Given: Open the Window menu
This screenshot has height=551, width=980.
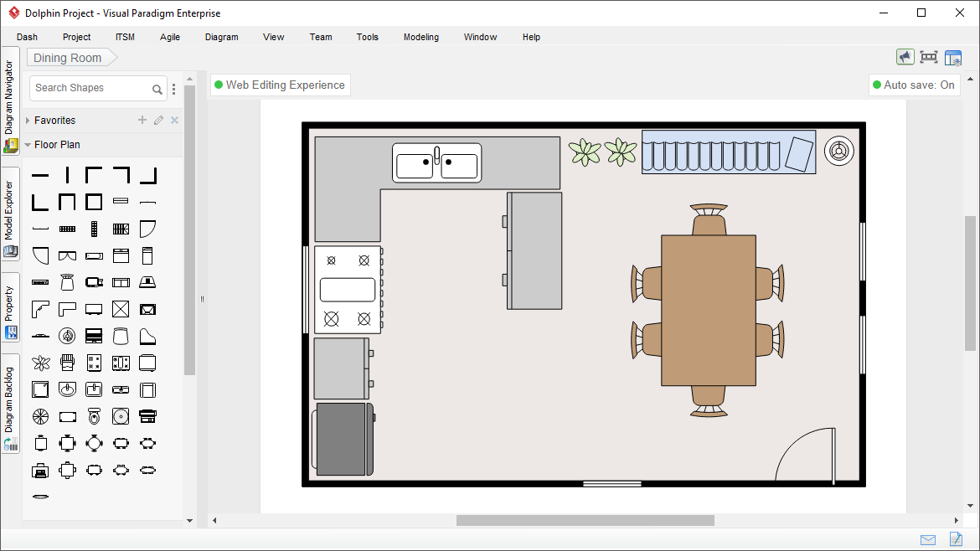Looking at the screenshot, I should coord(480,37).
